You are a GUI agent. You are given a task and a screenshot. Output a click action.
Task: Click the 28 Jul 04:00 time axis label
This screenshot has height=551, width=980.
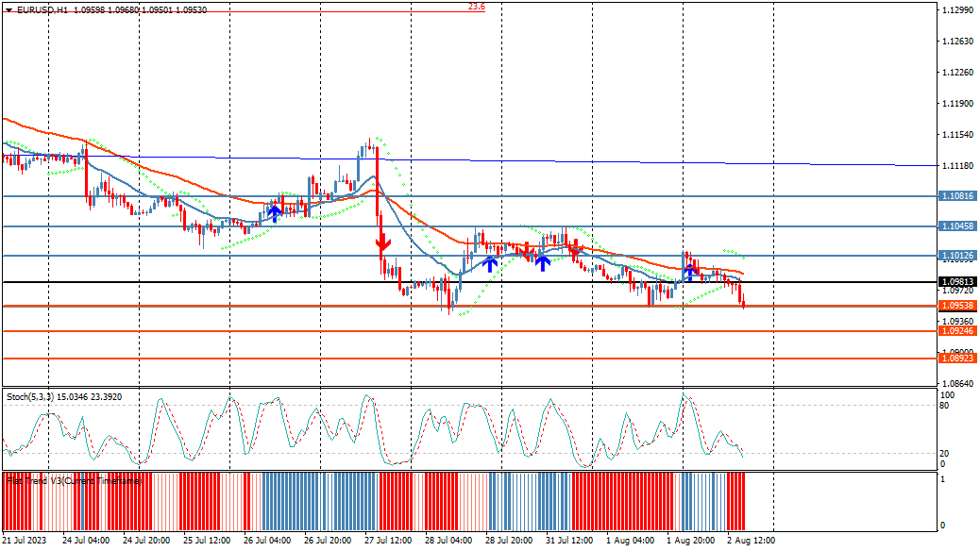448,541
